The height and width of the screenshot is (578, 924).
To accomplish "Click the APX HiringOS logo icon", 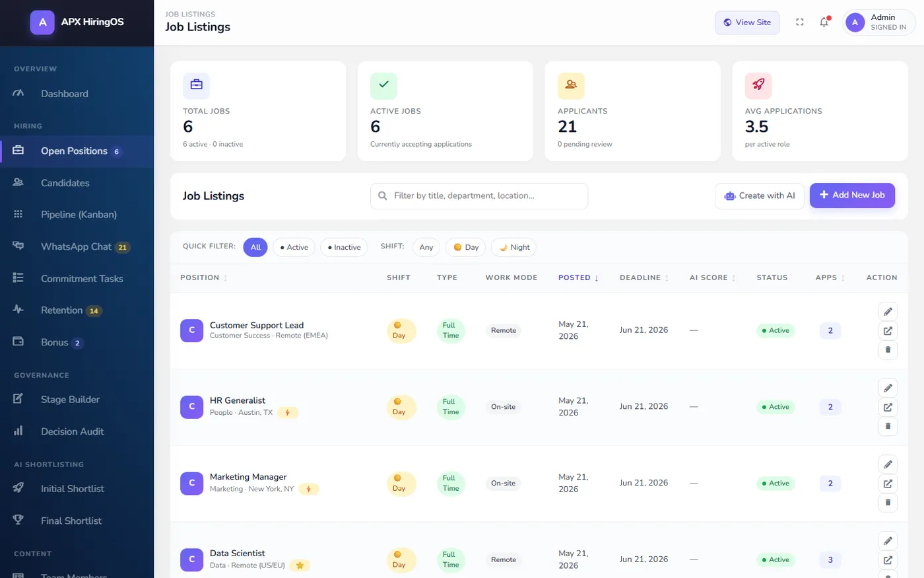I will 42,22.
